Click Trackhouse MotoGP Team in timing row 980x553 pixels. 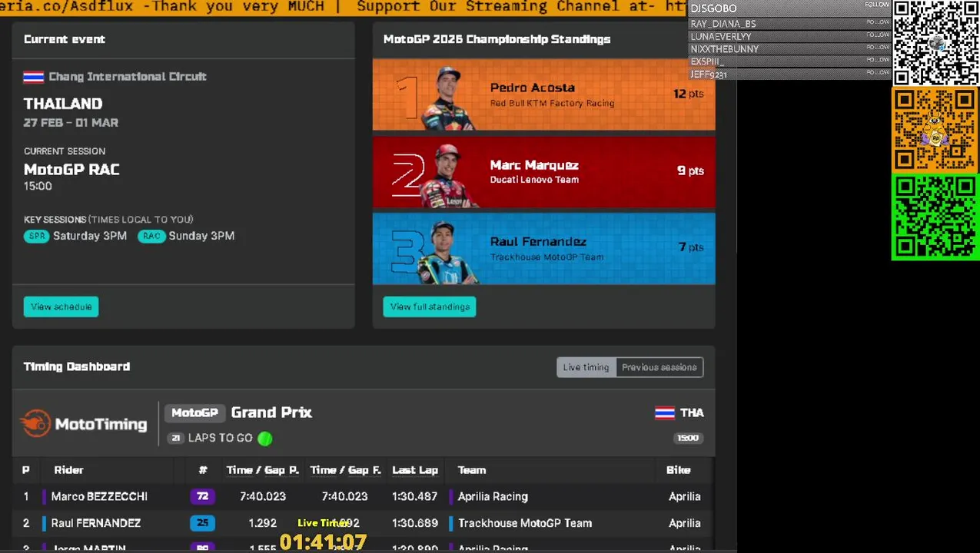[525, 524]
